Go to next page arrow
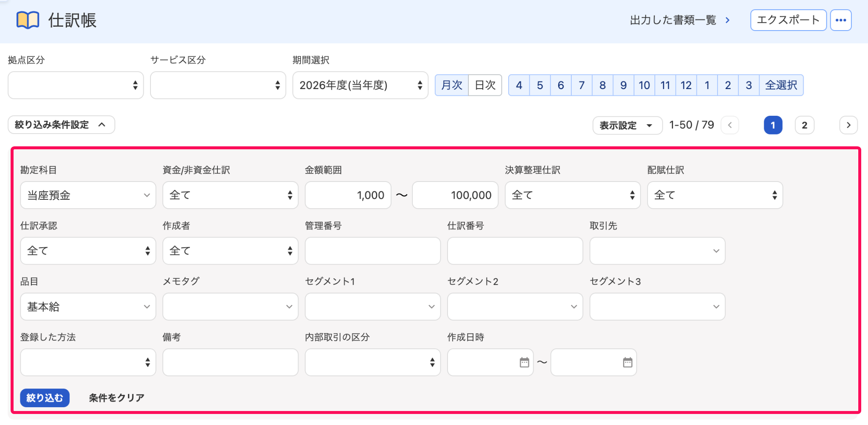This screenshot has height=425, width=868. click(x=849, y=125)
